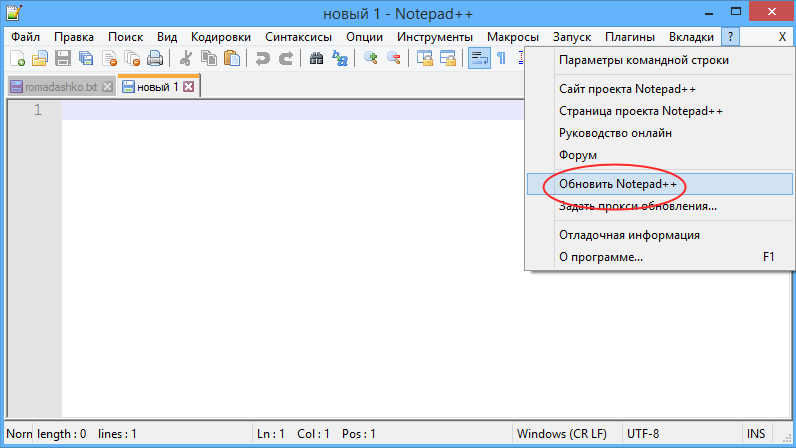Switch to the romadashko.txt tab

[x=60, y=87]
